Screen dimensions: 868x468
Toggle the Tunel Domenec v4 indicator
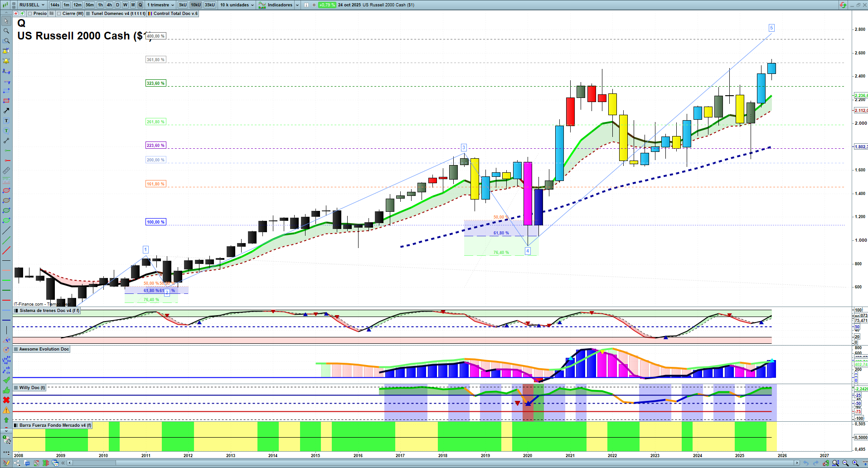tap(116, 14)
